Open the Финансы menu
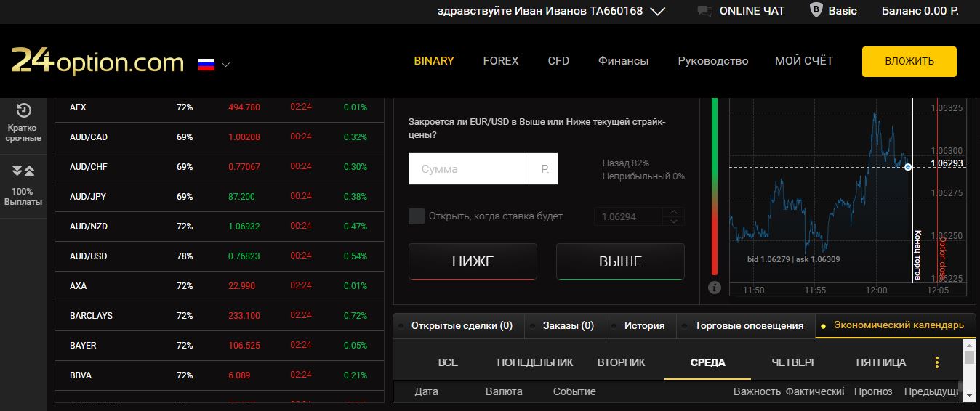The height and width of the screenshot is (411, 980). coord(623,61)
